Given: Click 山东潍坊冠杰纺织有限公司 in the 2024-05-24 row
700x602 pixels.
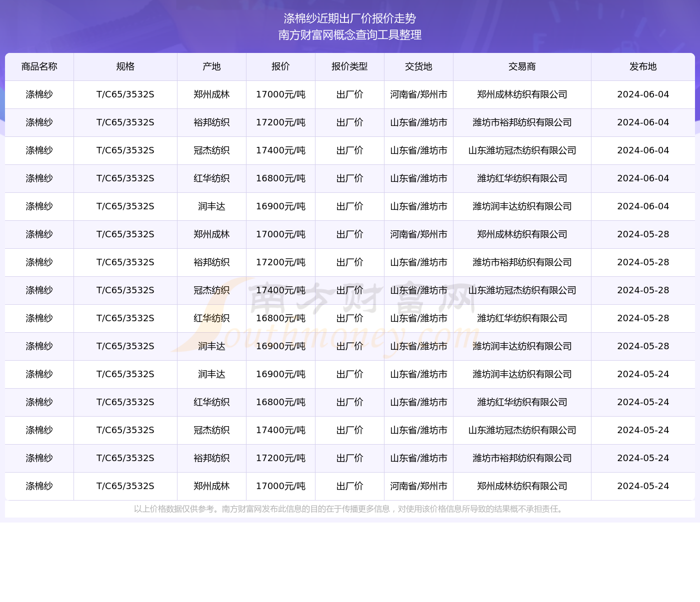Looking at the screenshot, I should click(522, 430).
